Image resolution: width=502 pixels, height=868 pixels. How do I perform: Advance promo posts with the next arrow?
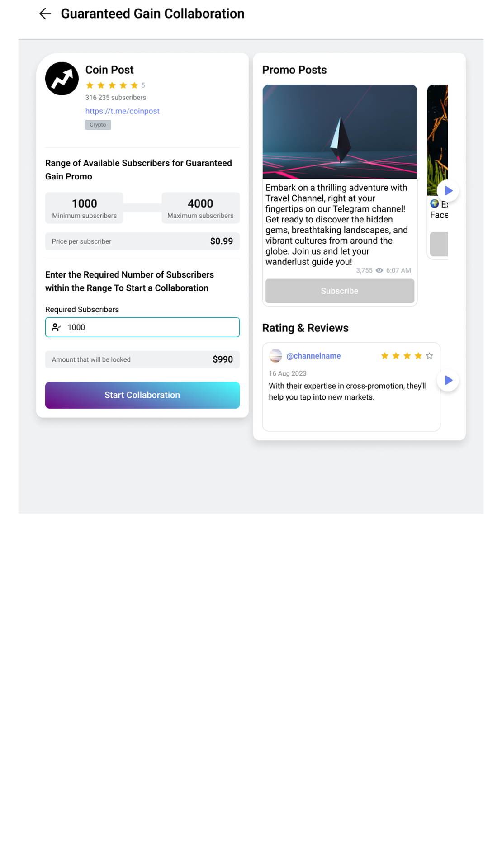point(448,191)
